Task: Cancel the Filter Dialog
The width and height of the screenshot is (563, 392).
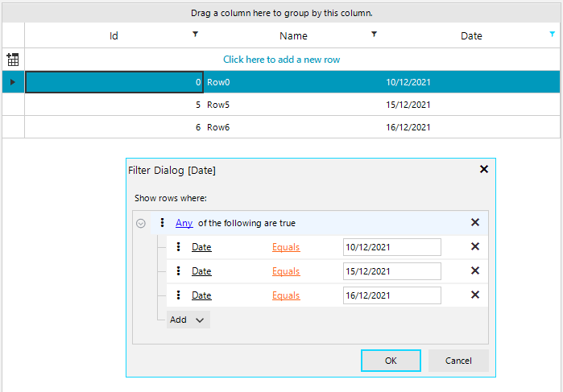Action: point(458,361)
